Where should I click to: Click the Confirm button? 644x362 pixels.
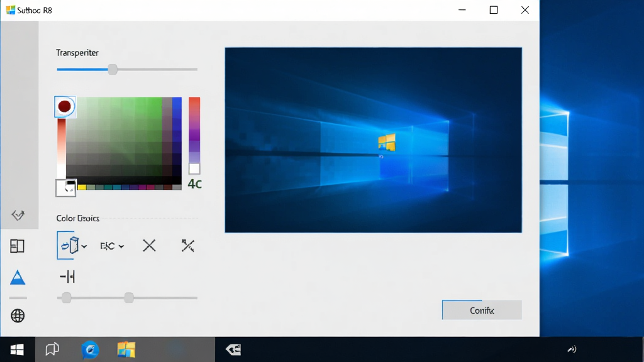tap(482, 310)
